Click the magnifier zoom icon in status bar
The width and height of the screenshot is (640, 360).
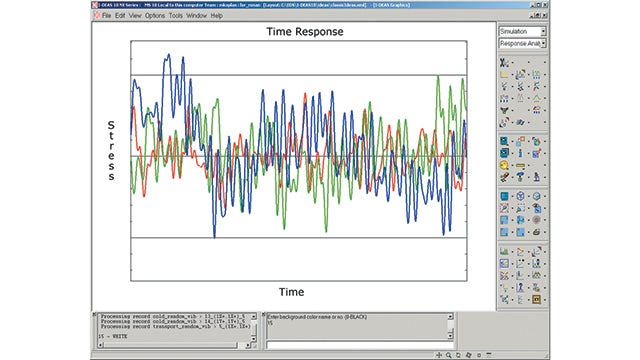coord(449,355)
